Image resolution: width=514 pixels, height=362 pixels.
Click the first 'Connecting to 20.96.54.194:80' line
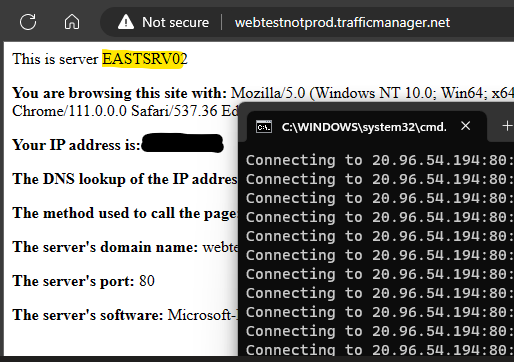click(380, 160)
